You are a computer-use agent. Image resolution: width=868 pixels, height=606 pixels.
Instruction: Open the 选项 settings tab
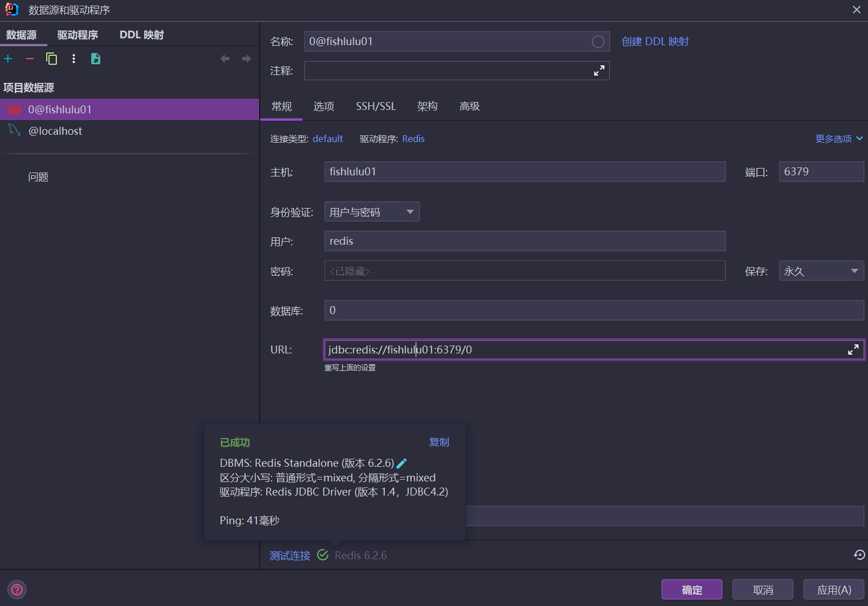pyautogui.click(x=324, y=106)
